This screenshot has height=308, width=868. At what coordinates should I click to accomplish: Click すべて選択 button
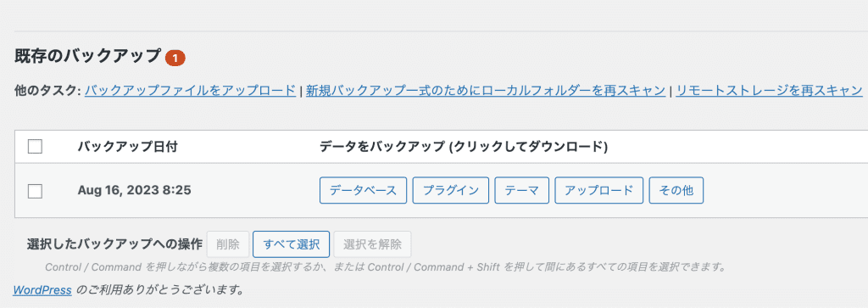tap(292, 244)
